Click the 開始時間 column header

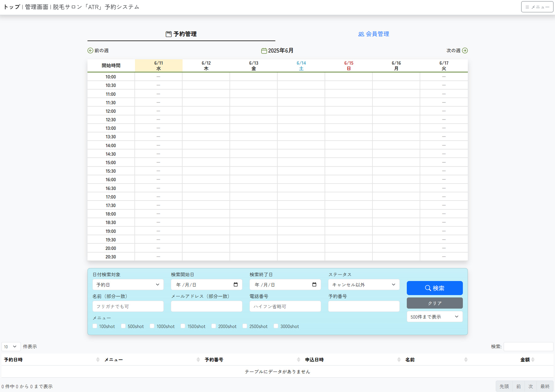(x=111, y=66)
